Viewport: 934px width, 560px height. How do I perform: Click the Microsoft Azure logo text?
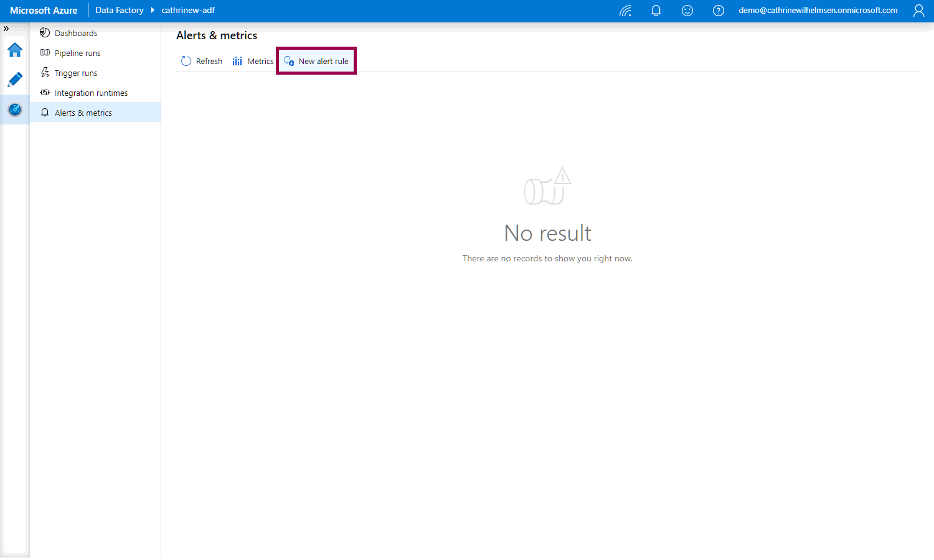[44, 11]
